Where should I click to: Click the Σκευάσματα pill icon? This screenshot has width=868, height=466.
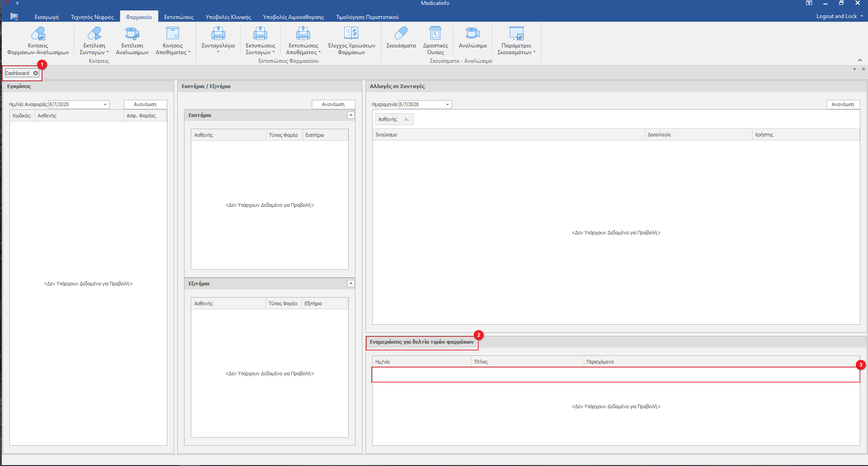pyautogui.click(x=401, y=34)
